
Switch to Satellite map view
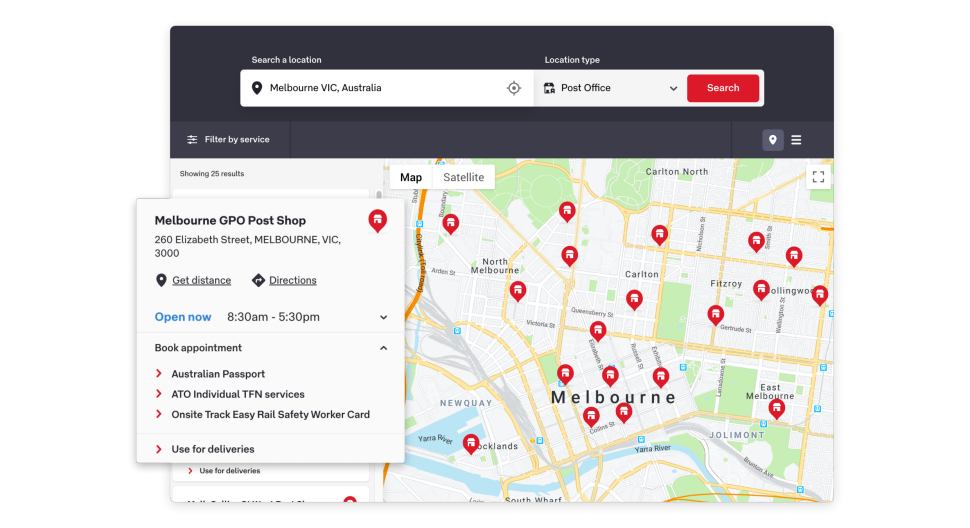(x=463, y=177)
